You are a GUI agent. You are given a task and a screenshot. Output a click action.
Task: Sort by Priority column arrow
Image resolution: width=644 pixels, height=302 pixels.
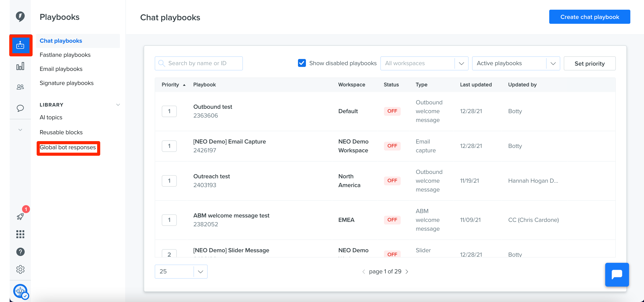coord(184,85)
